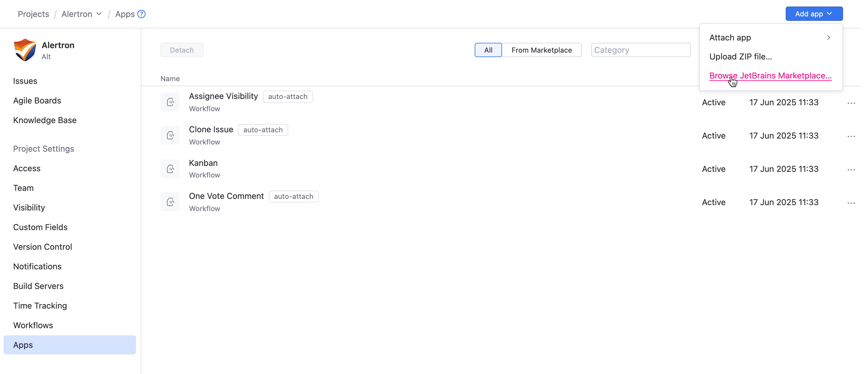Screen dimensions: 868x374
Task: Open the ellipsis menu for Assignee Visibility
Action: 851,103
